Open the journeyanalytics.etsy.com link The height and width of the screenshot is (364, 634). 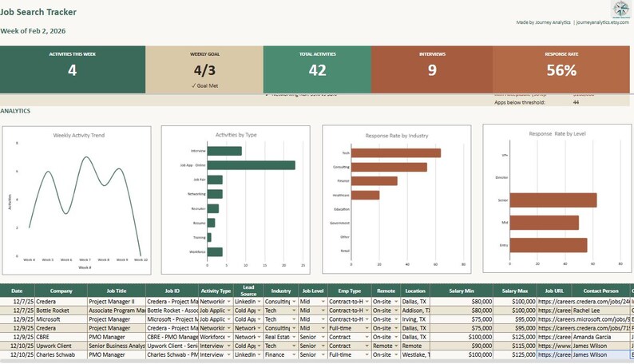603,22
